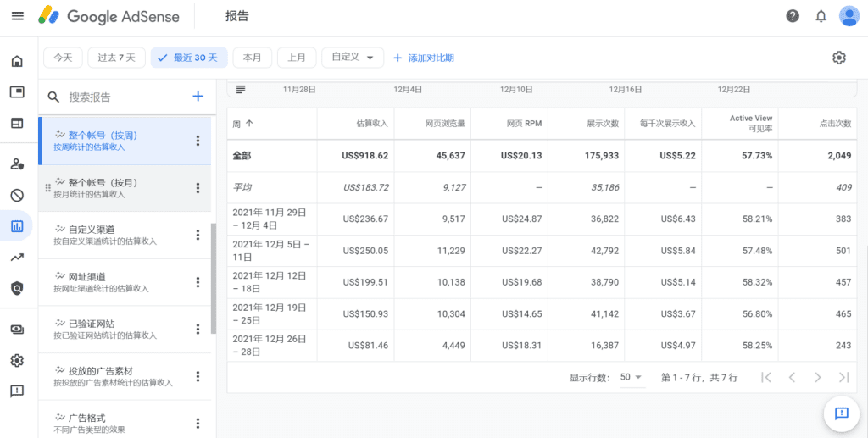Open more options for 自定义渠道 report
868x438 pixels.
click(198, 235)
